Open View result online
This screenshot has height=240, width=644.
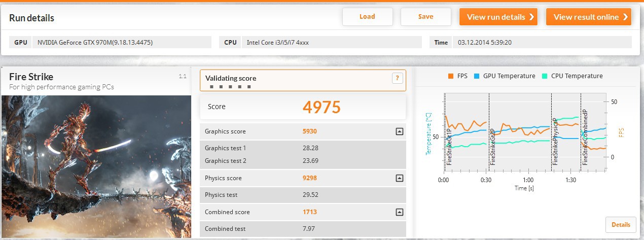tap(589, 17)
